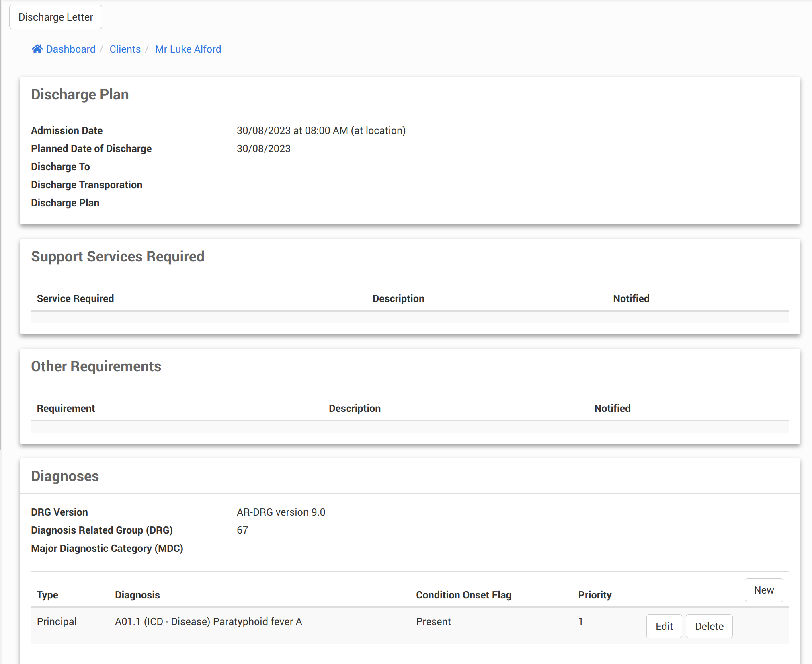Screen dimensions: 812x664
Task: Click the Service Required column header
Action: coord(76,298)
